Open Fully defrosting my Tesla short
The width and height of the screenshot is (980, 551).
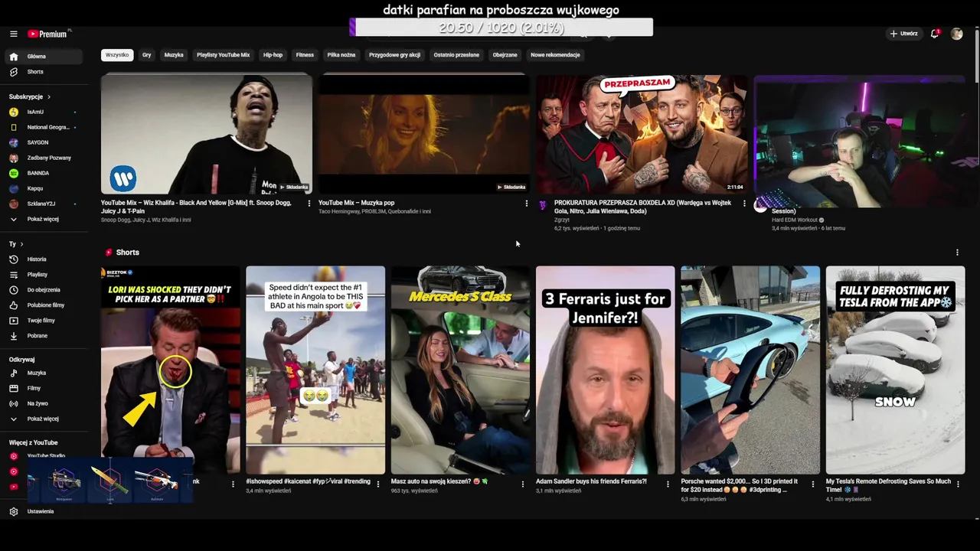click(x=895, y=370)
